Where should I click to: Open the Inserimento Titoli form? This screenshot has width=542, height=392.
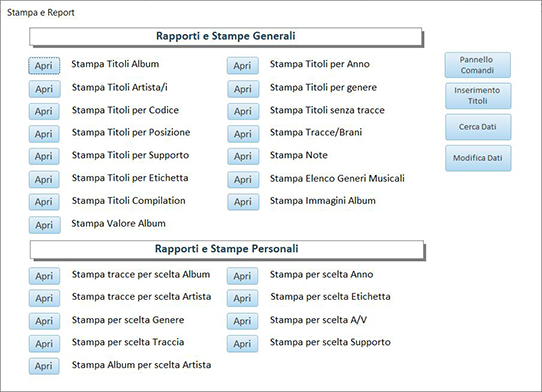tap(478, 96)
